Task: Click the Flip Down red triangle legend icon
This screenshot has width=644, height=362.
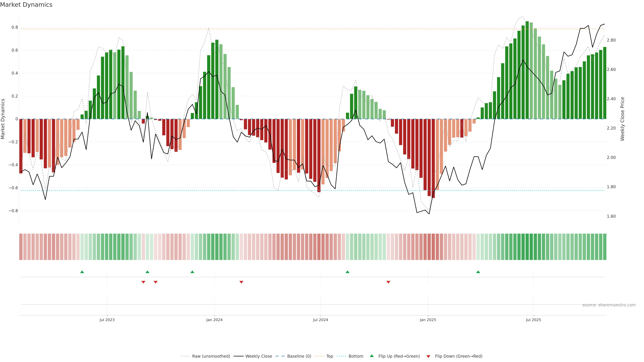Action: [x=428, y=356]
